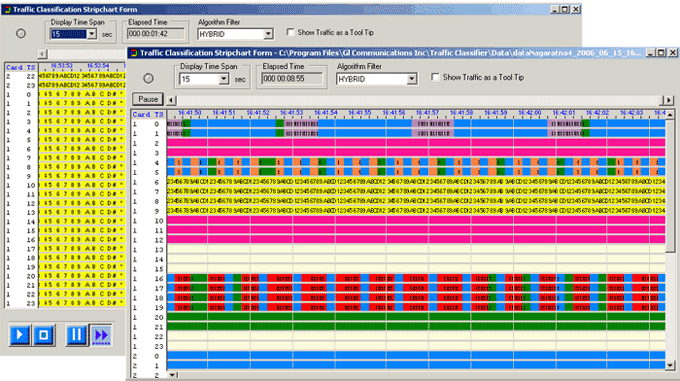Select the timeslot 16 red-blue strip
This screenshot has height=381, width=680.
pyautogui.click(x=416, y=278)
